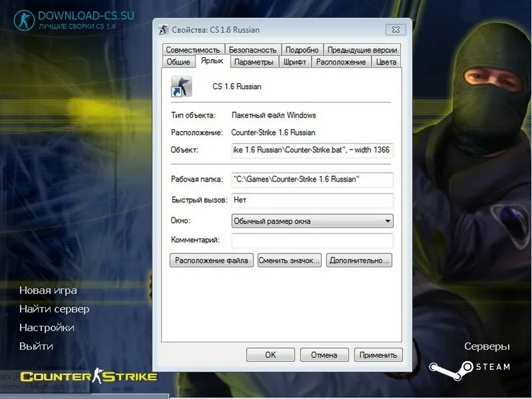
Task: Select Выйти in game menu
Action: tap(36, 346)
